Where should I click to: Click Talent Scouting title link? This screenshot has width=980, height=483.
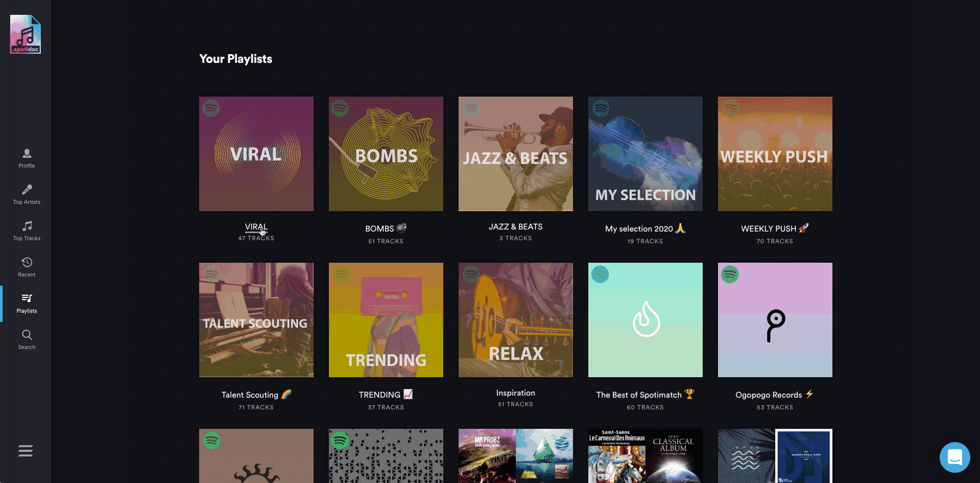pos(256,395)
